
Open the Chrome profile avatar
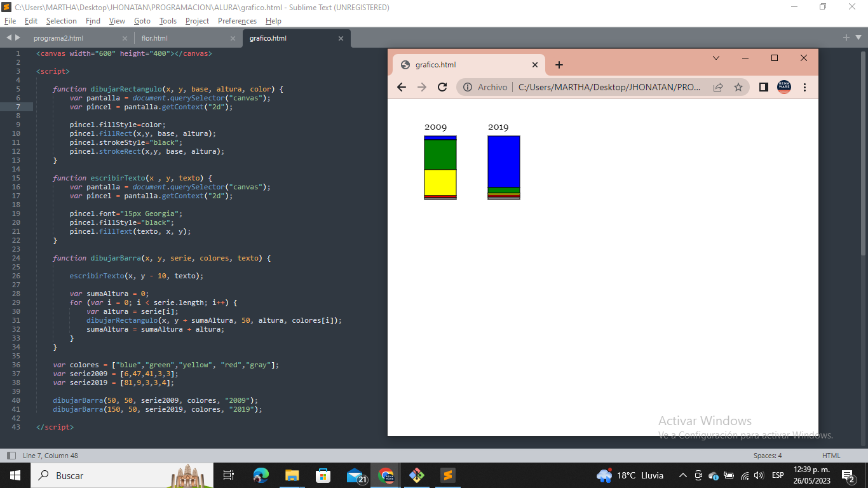point(784,87)
